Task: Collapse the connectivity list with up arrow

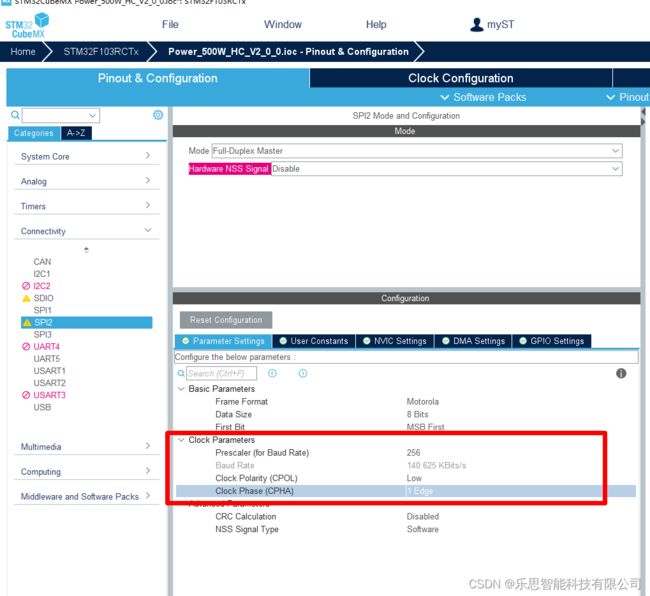Action: [x=86, y=250]
